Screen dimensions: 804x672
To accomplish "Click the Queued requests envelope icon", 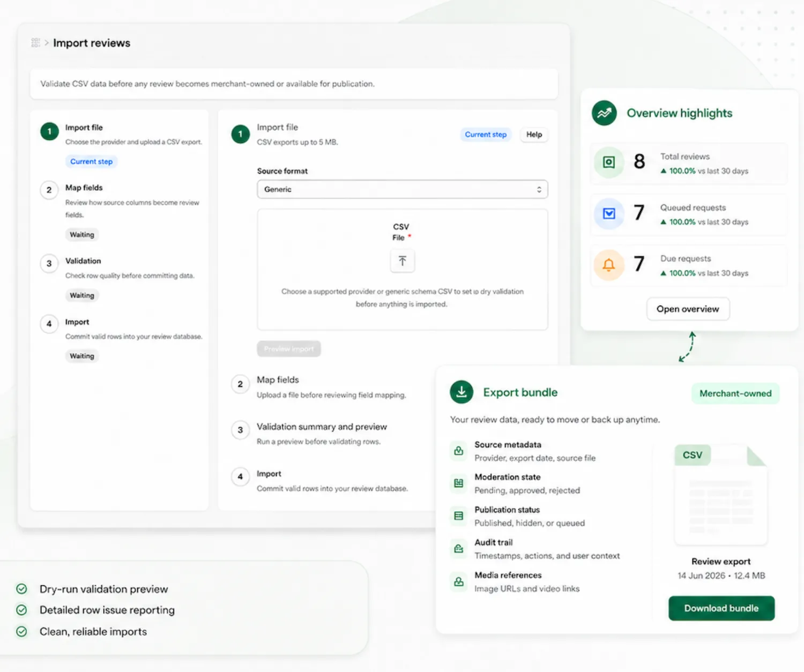I will click(x=609, y=213).
